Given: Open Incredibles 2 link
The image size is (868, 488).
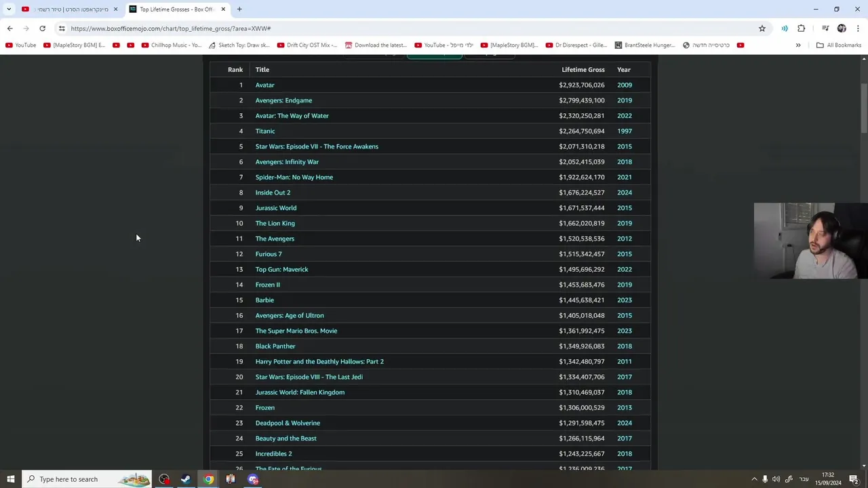Looking at the screenshot, I should click(x=273, y=454).
